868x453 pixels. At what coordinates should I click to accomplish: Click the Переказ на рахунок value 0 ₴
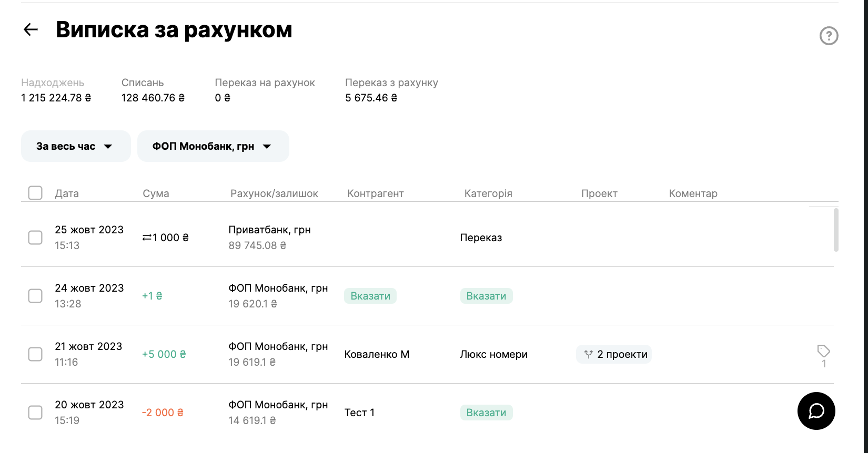click(x=223, y=98)
